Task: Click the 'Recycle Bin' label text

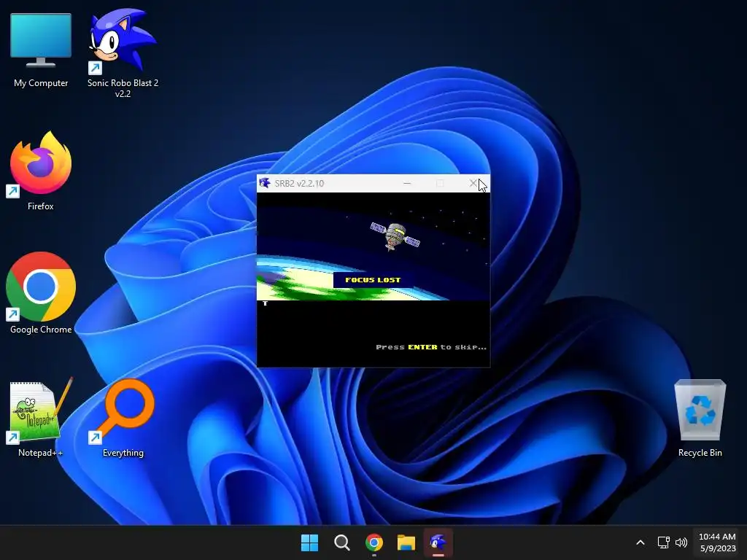Action: (x=700, y=452)
